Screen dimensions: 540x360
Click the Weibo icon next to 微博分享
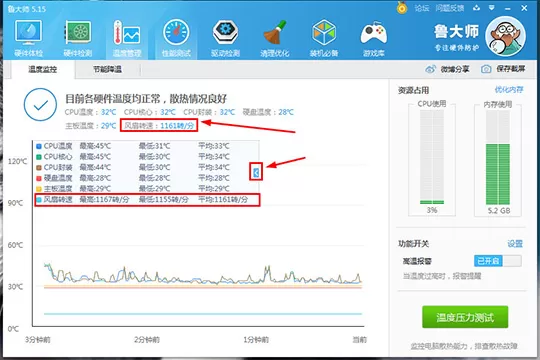coord(430,69)
